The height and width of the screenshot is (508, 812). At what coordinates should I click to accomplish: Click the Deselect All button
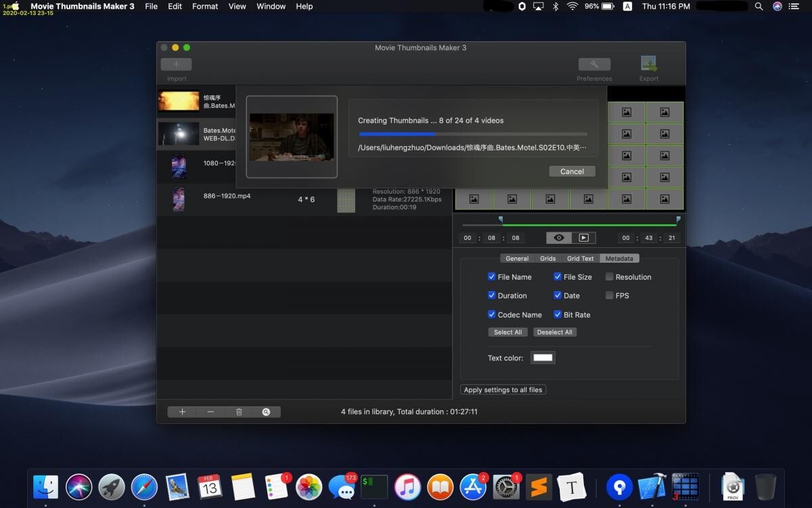pos(555,332)
